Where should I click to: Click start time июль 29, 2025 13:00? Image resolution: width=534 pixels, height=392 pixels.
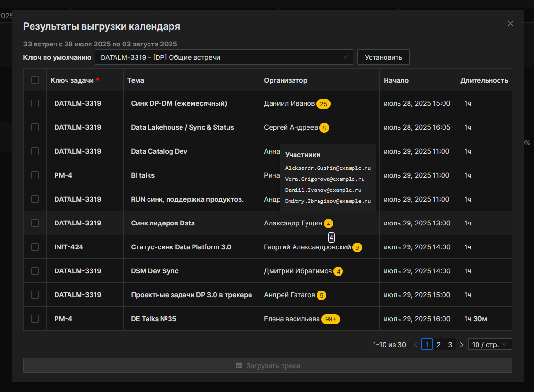[417, 223]
